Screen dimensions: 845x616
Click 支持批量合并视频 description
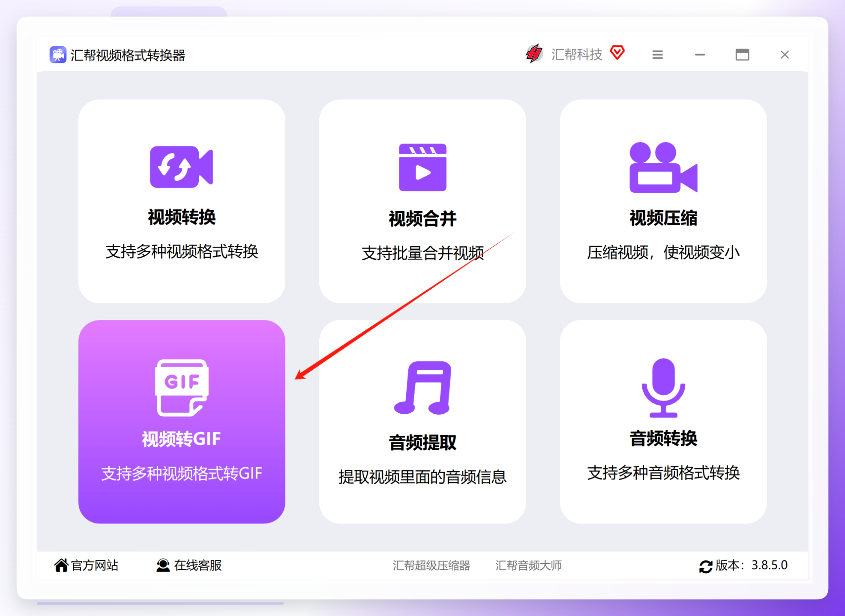(422, 253)
